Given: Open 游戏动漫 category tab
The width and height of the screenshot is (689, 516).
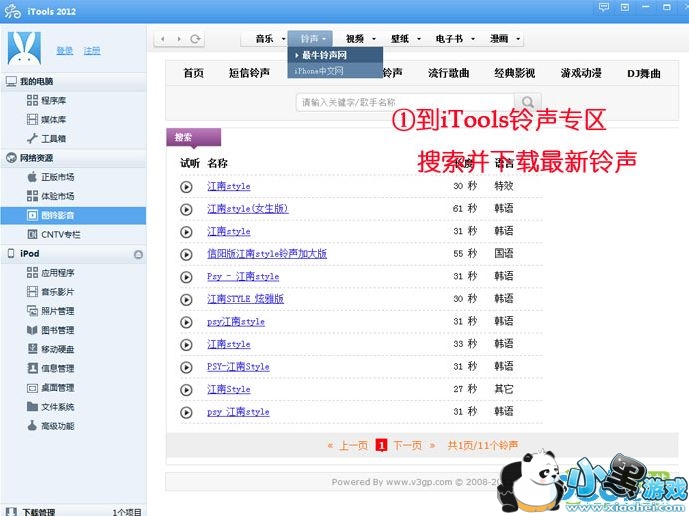Looking at the screenshot, I should [x=581, y=73].
